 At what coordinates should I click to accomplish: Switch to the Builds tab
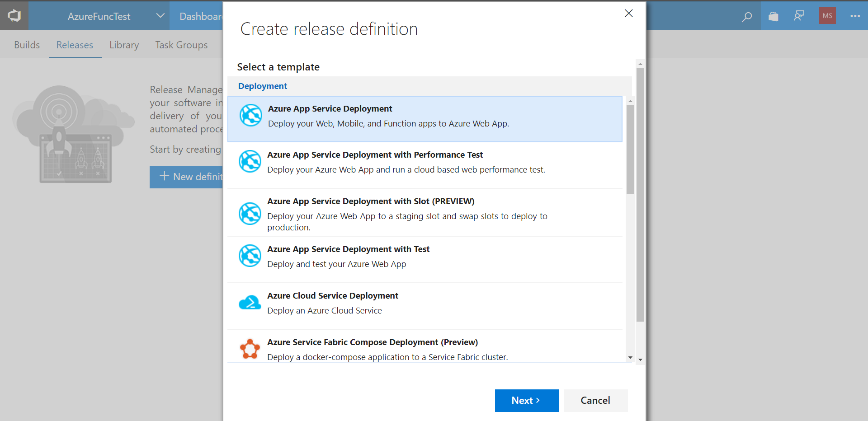tap(27, 45)
